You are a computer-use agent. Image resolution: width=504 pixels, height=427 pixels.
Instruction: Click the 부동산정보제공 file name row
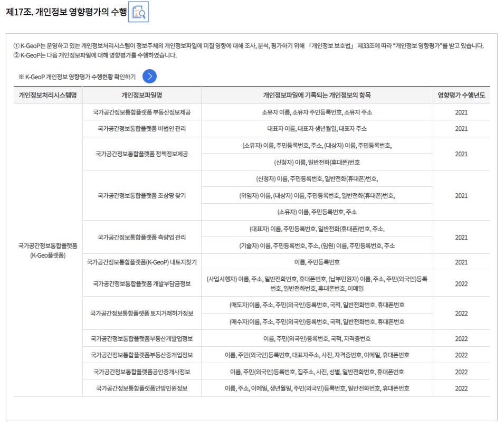click(x=141, y=112)
